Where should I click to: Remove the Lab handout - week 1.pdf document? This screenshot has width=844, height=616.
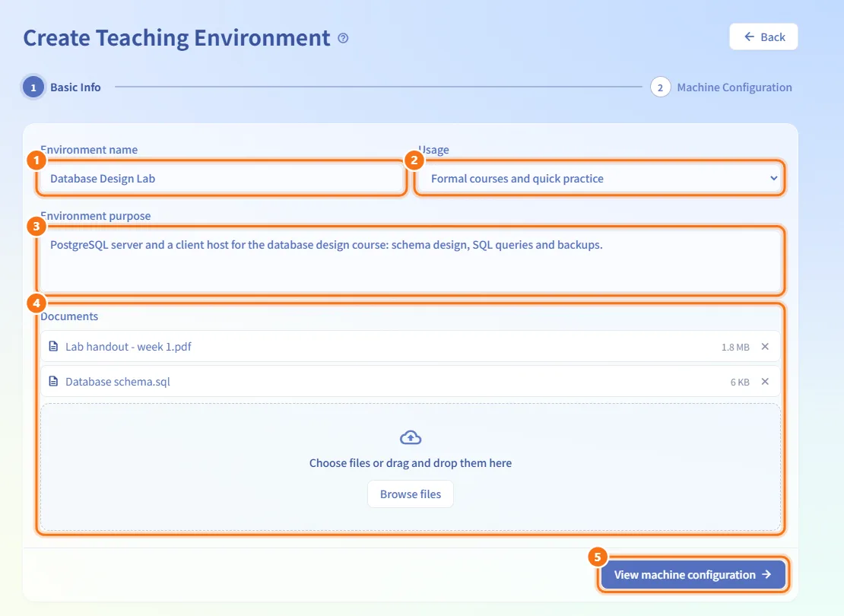pos(765,347)
